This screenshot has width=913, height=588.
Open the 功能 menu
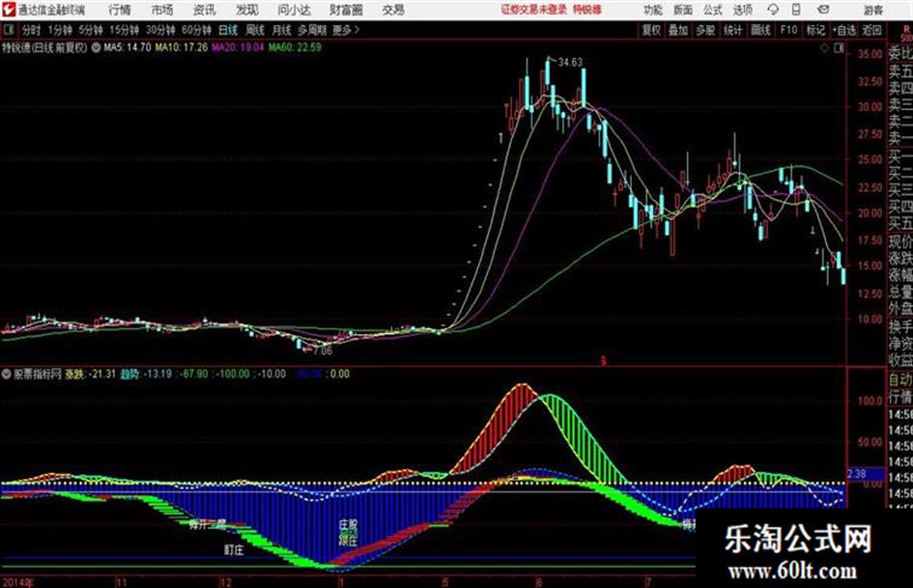click(x=653, y=10)
